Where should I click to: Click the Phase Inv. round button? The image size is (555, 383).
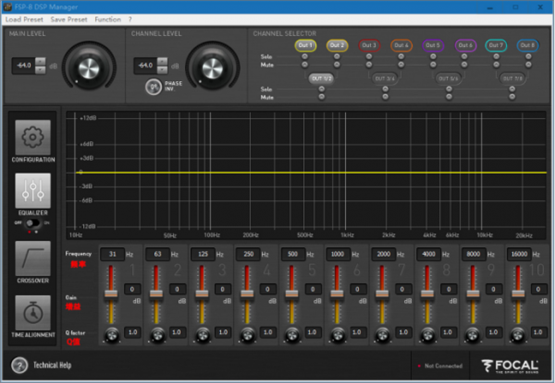154,86
